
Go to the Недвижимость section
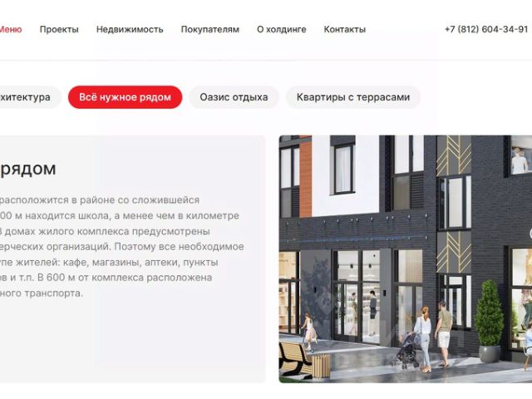[x=130, y=30]
